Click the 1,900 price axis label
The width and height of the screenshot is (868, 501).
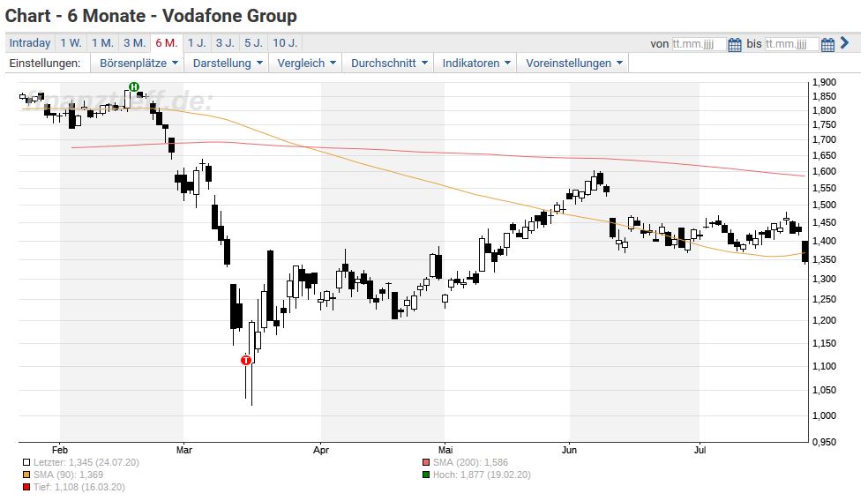coord(824,83)
